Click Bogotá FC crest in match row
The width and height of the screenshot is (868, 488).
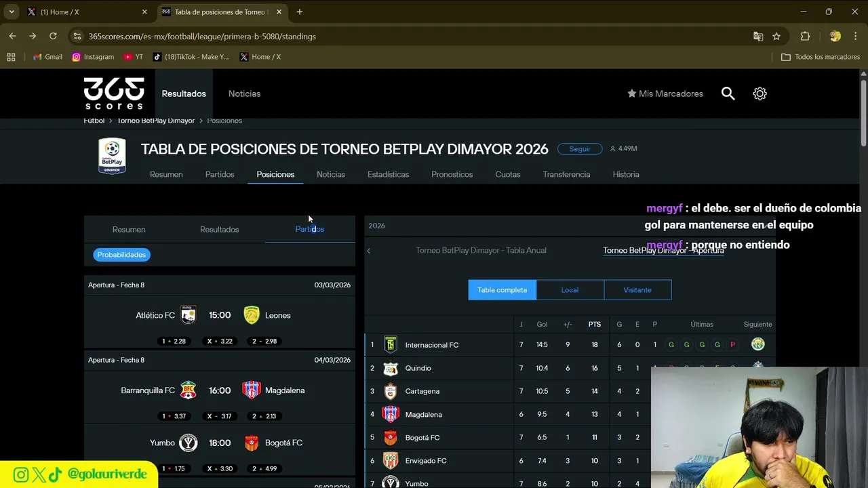[252, 443]
